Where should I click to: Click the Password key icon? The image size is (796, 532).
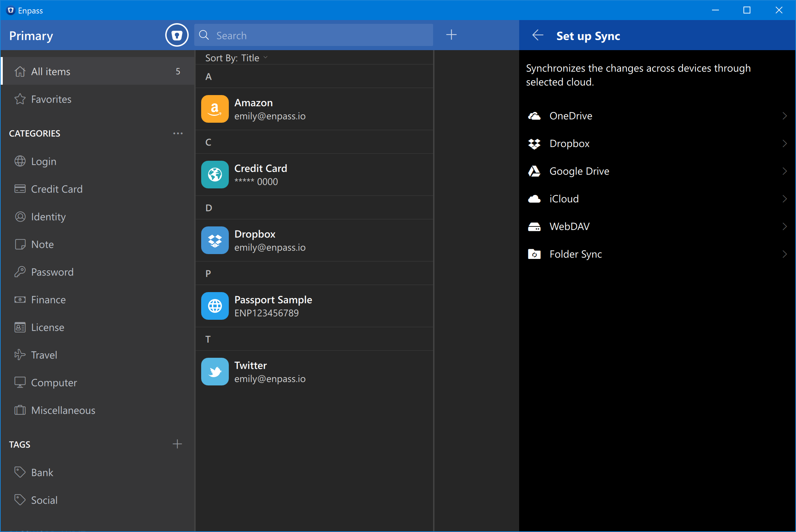click(x=20, y=272)
